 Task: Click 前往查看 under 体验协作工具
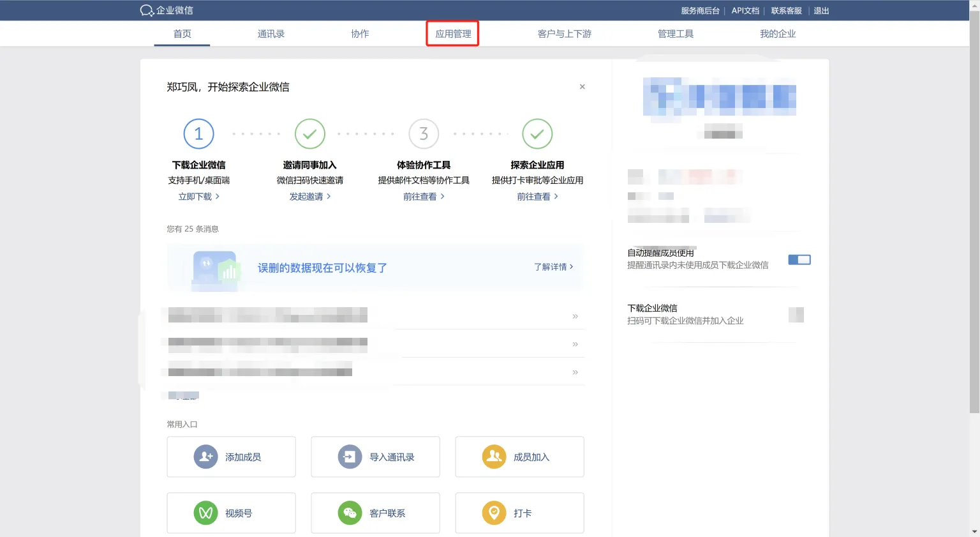pos(424,197)
